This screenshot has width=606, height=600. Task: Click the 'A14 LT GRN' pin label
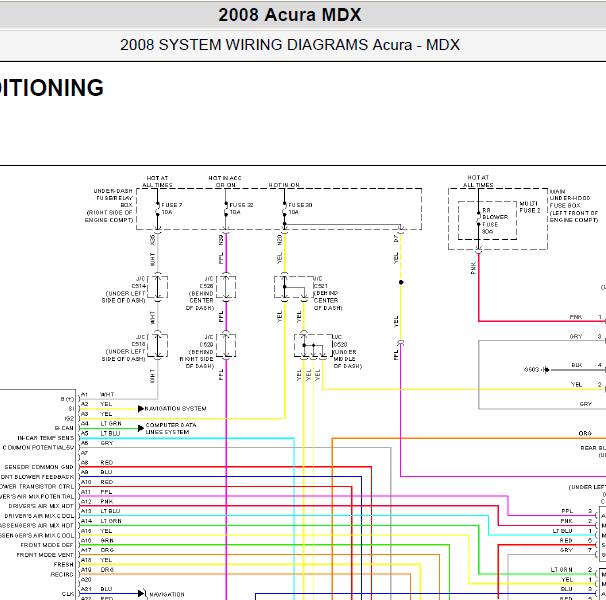[x=101, y=521]
